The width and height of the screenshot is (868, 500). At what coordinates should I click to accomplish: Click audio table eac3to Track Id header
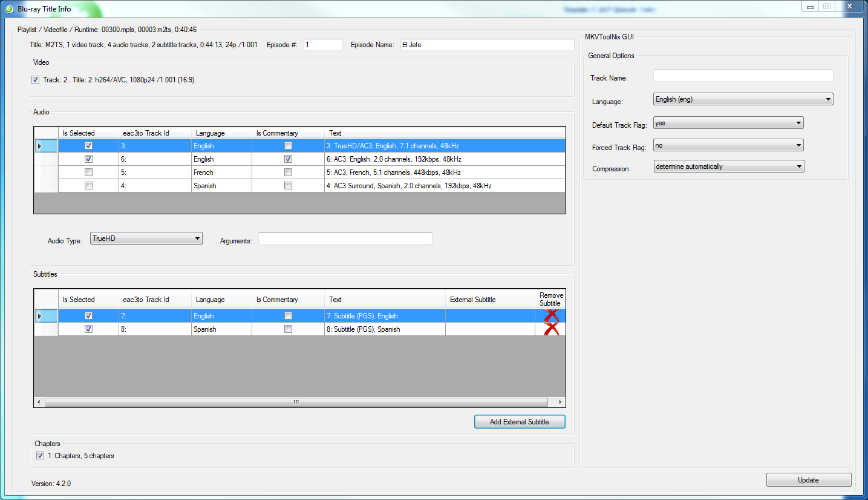pos(155,133)
